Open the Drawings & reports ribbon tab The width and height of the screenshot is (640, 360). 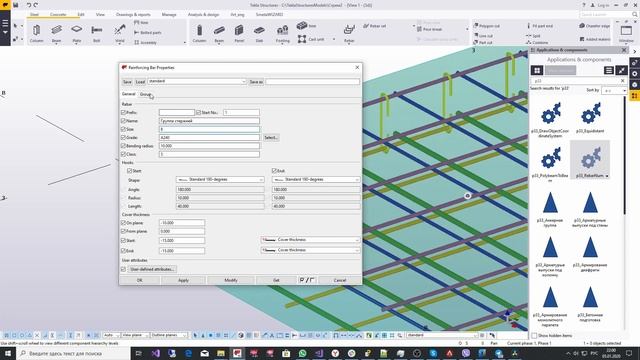[133, 14]
